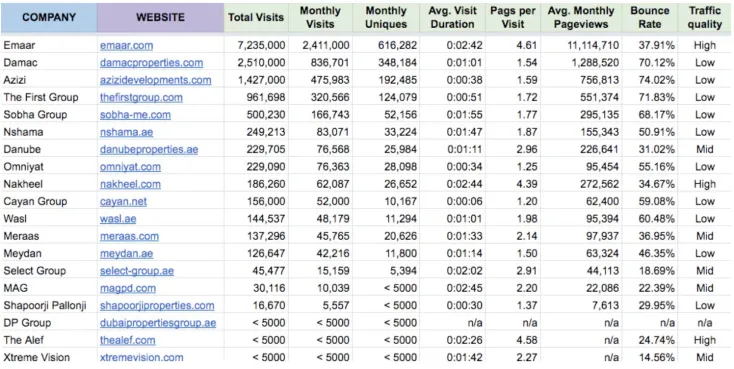Click the Sobha Group cell

(49, 115)
